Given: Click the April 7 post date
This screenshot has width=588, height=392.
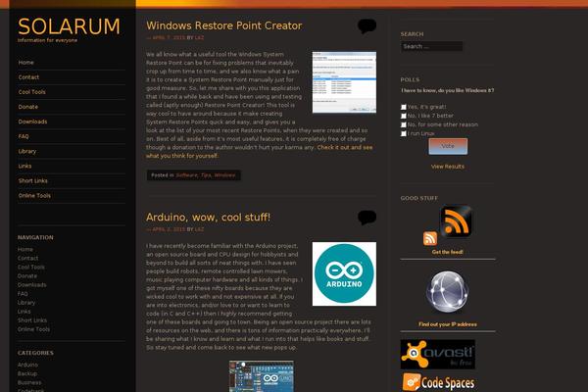Looking at the screenshot, I should click(169, 38).
